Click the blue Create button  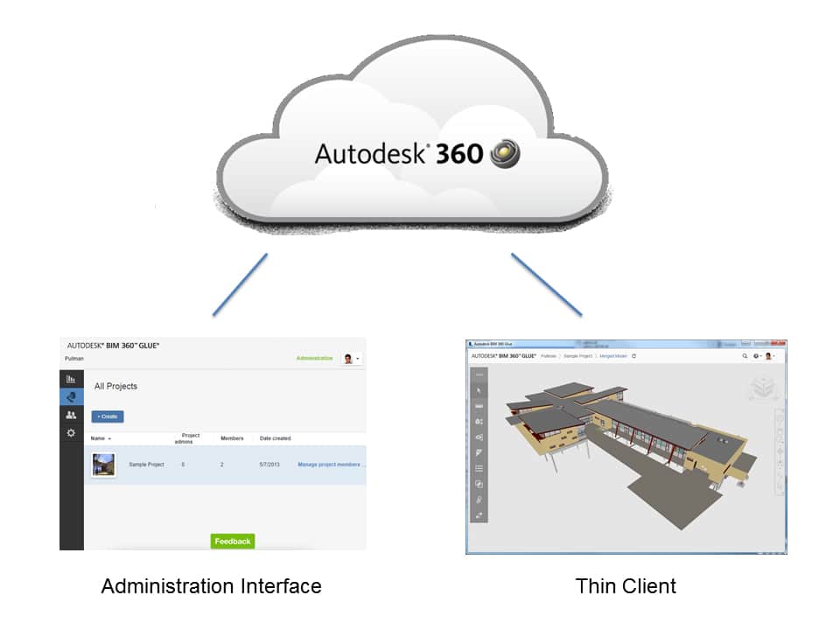108,416
